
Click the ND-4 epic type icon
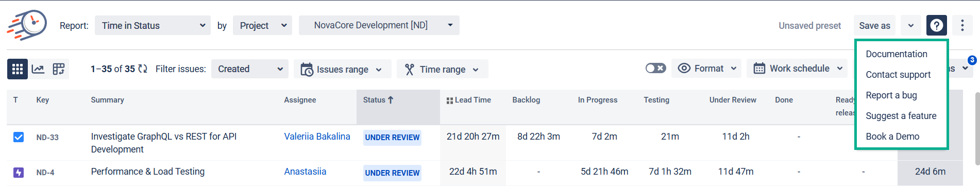(x=19, y=173)
